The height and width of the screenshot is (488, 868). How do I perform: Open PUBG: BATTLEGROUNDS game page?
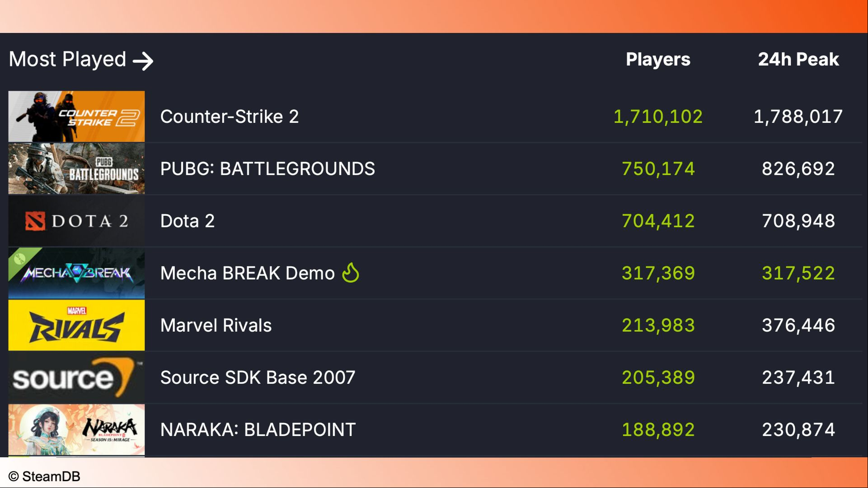pyautogui.click(x=267, y=169)
